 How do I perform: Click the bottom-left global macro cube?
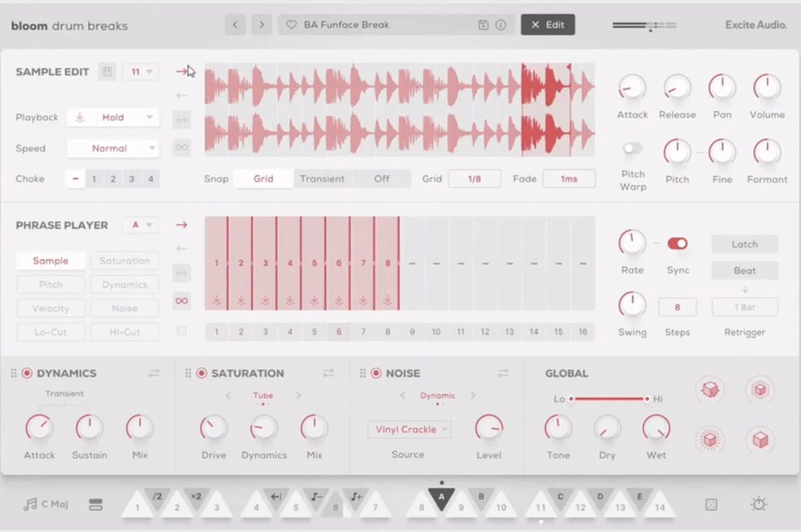[x=710, y=440]
